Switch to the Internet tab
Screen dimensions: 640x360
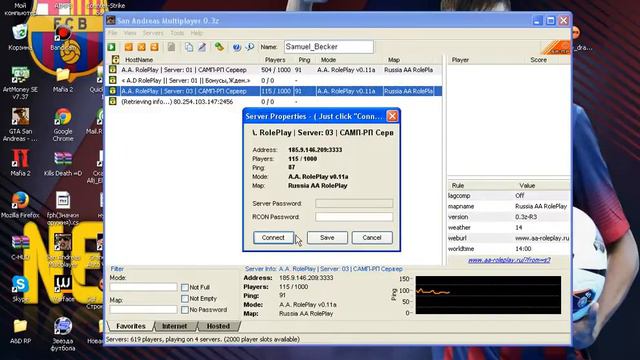pyautogui.click(x=175, y=326)
